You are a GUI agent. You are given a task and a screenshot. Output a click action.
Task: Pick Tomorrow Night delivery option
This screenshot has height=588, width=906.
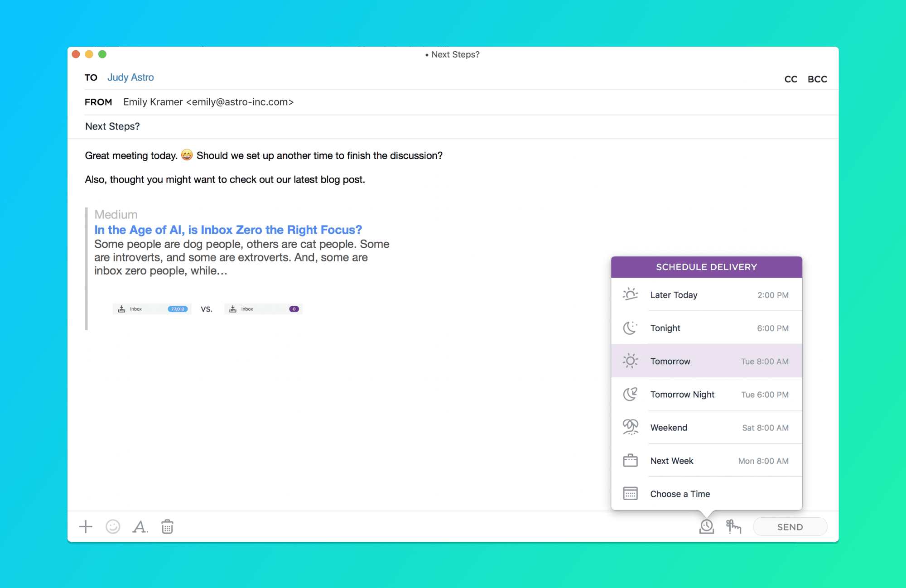[706, 394]
